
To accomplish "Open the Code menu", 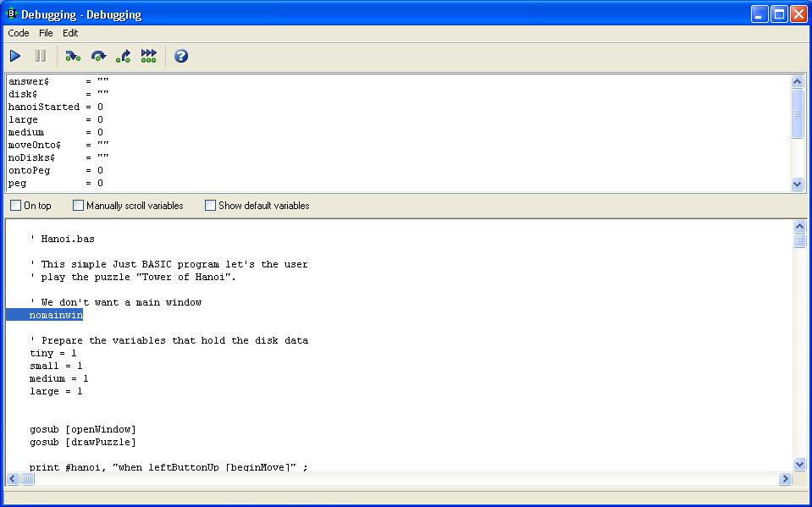I will pyautogui.click(x=19, y=33).
